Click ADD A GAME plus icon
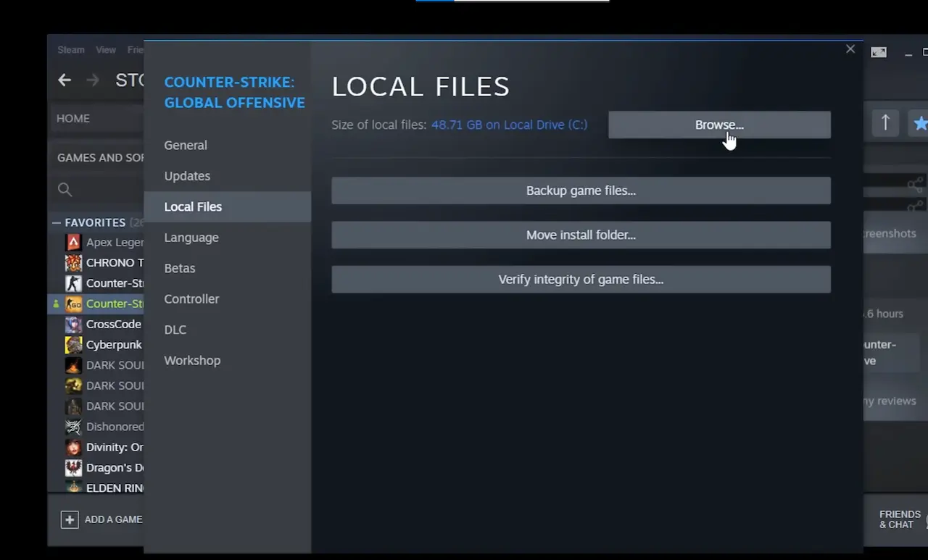 (x=70, y=519)
